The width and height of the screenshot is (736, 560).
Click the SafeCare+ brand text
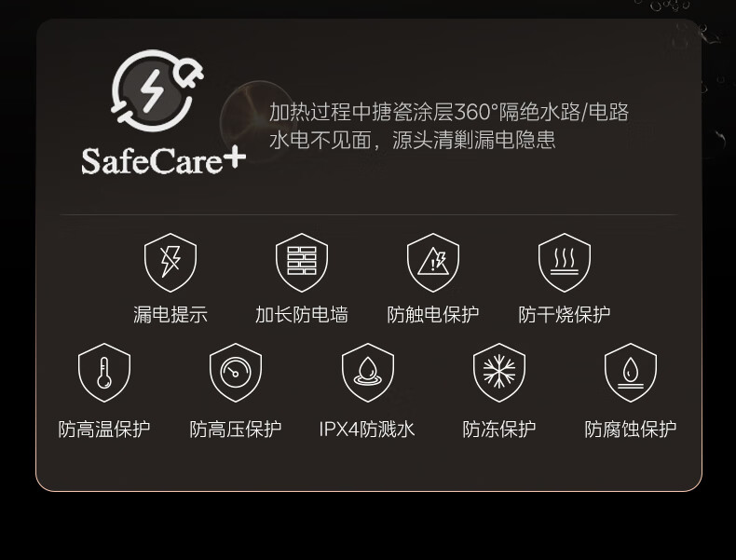click(x=163, y=161)
